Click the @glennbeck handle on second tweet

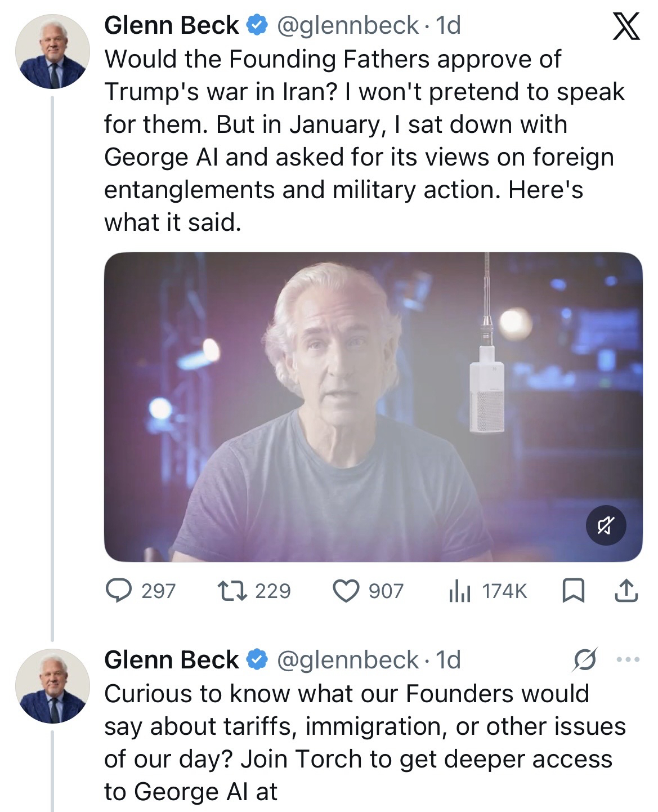tap(345, 660)
